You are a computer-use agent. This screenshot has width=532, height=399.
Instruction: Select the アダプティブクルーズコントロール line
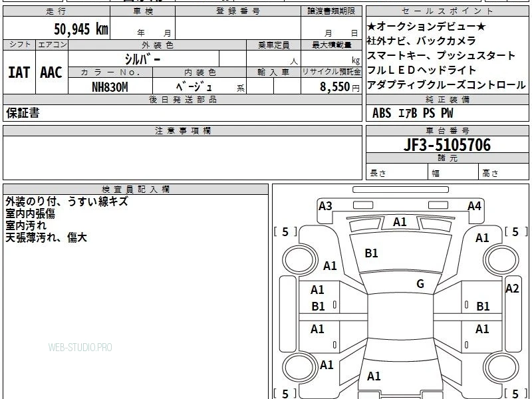coord(446,85)
